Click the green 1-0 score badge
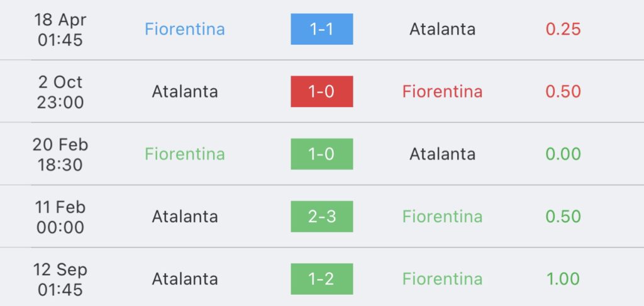644x306 pixels. [x=321, y=154]
